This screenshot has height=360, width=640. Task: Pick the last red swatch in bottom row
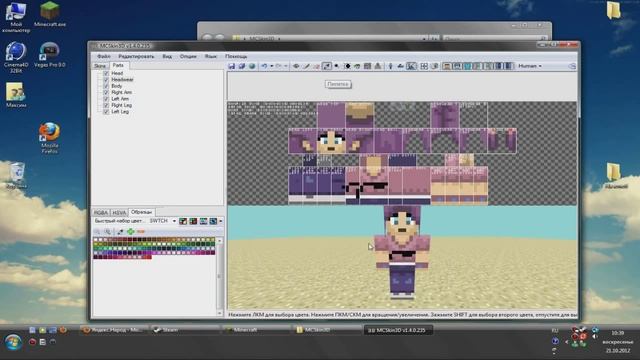pyautogui.click(x=149, y=257)
